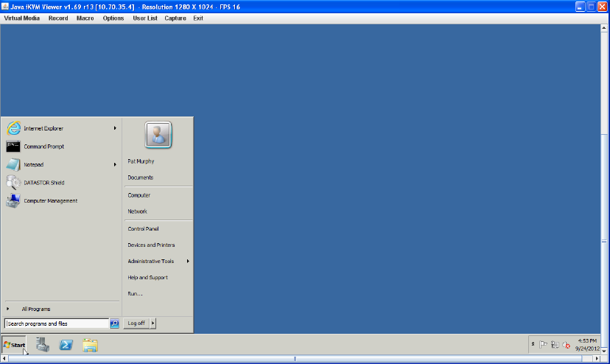This screenshot has height=364, width=610.
Task: Click the Java icon in the title bar
Action: click(5, 6)
